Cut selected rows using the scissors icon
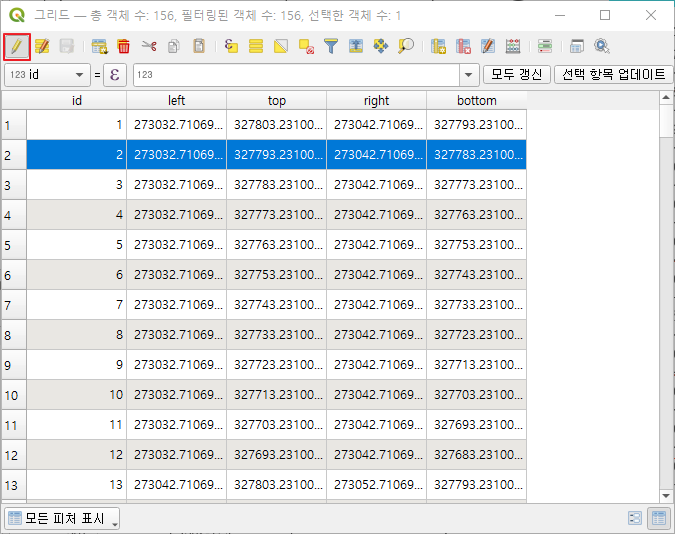The height and width of the screenshot is (534, 675). [149, 46]
